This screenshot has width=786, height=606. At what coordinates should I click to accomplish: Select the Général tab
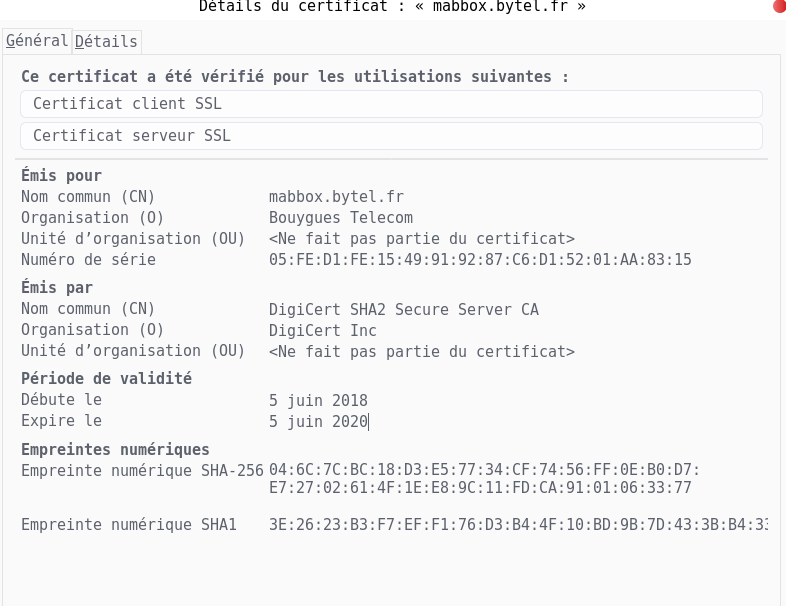coord(37,41)
